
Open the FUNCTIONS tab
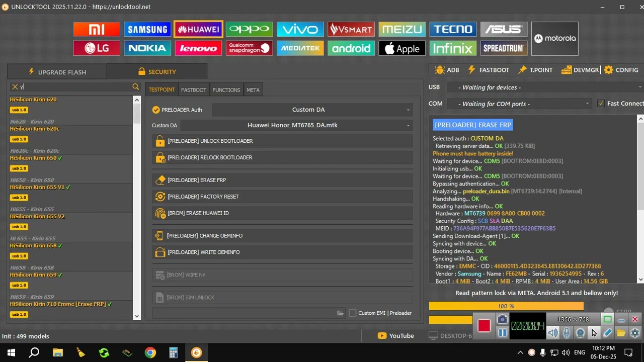226,89
